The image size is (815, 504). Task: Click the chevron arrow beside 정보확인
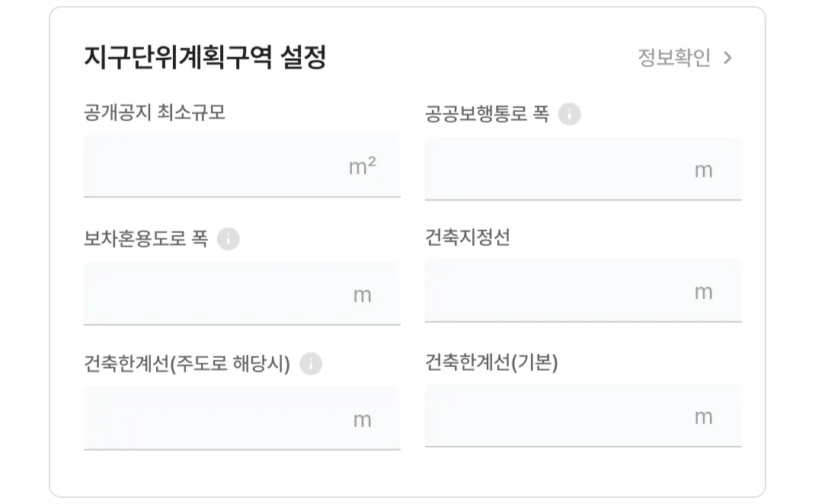tap(728, 58)
